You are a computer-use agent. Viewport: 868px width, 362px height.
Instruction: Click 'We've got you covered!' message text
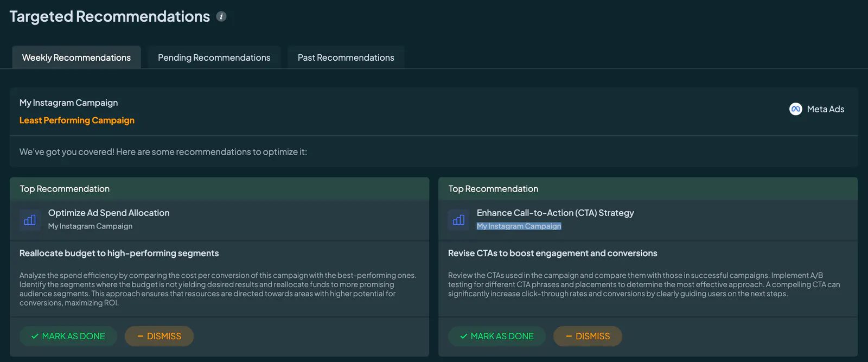click(163, 152)
